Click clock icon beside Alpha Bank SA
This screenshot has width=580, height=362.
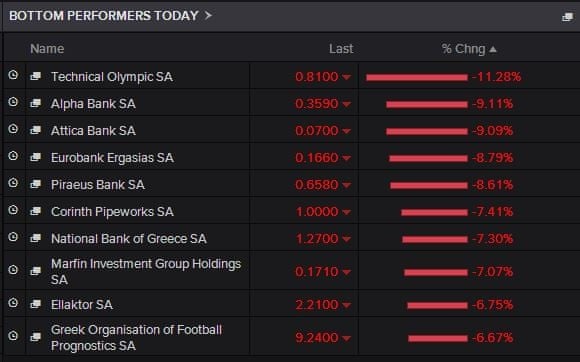(13, 102)
